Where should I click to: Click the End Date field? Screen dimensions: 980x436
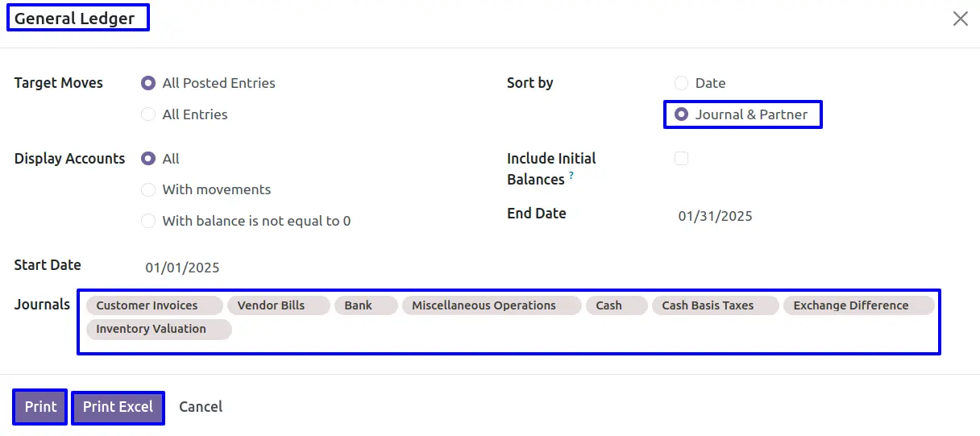click(715, 216)
